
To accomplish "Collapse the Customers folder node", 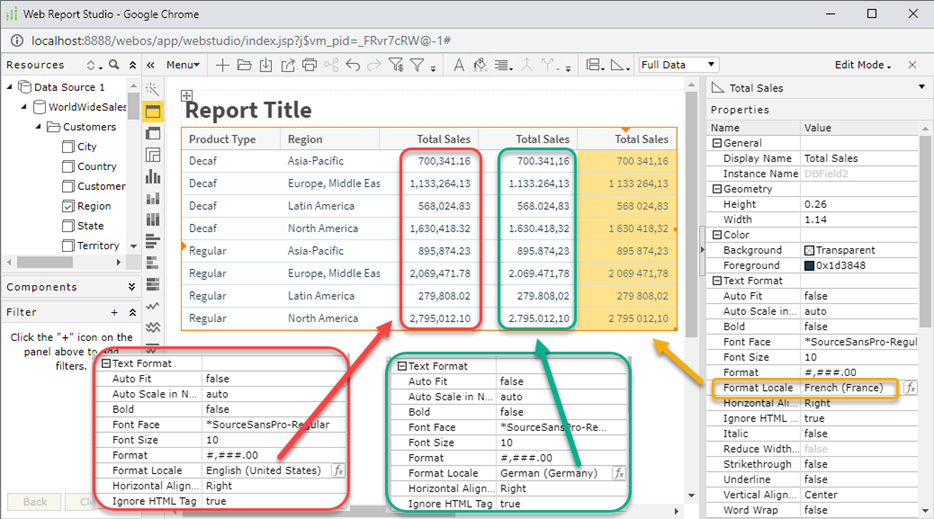I will pyautogui.click(x=38, y=126).
